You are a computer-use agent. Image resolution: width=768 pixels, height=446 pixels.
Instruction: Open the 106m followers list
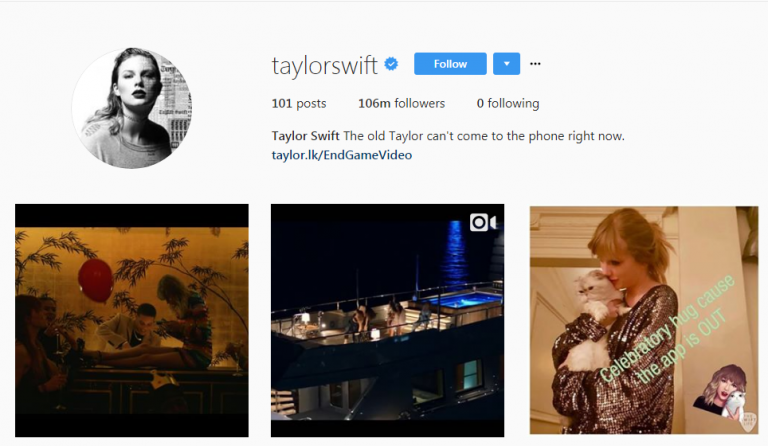pyautogui.click(x=402, y=103)
